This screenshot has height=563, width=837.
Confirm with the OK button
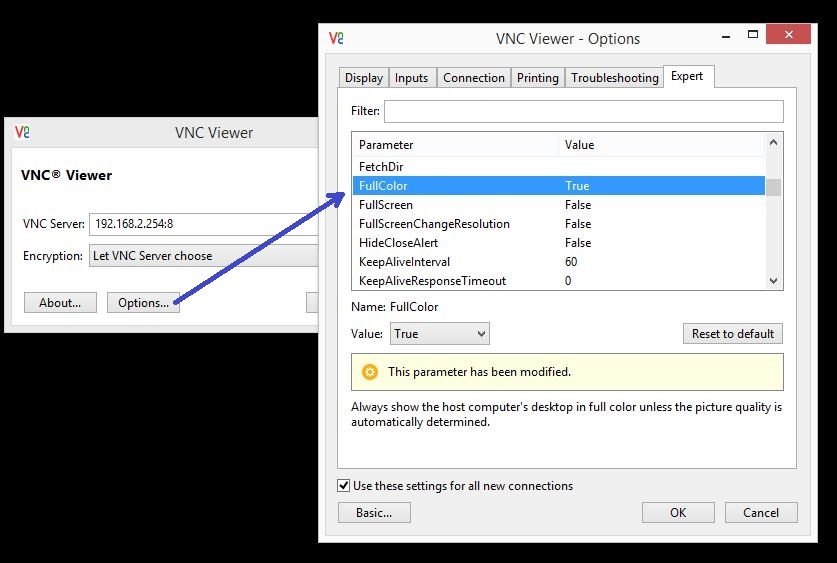[678, 513]
